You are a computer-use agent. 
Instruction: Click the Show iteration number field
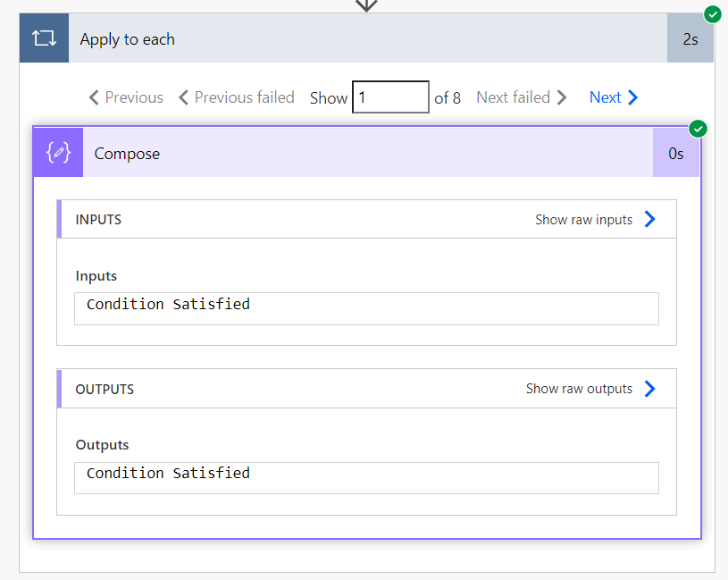coord(390,97)
